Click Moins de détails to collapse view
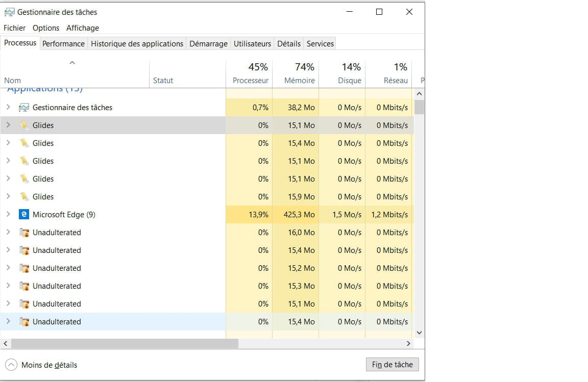Image resolution: width=588 pixels, height=382 pixels. tap(49, 365)
